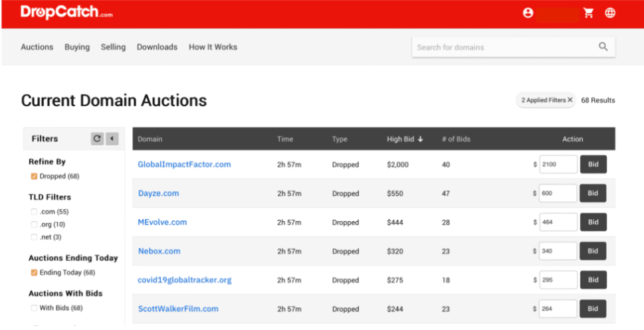Open Dayze.com auction link
This screenshot has width=644, height=330.
[159, 193]
